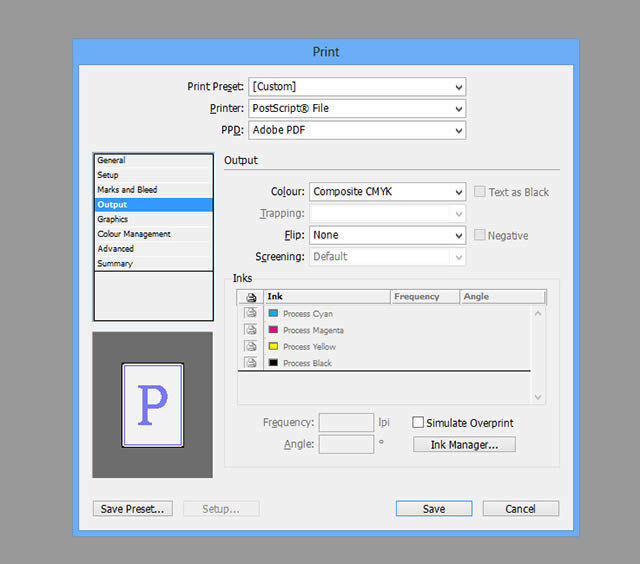Select the Process Cyan ink row text
Viewport: 640px width, 564px height.
(x=308, y=314)
